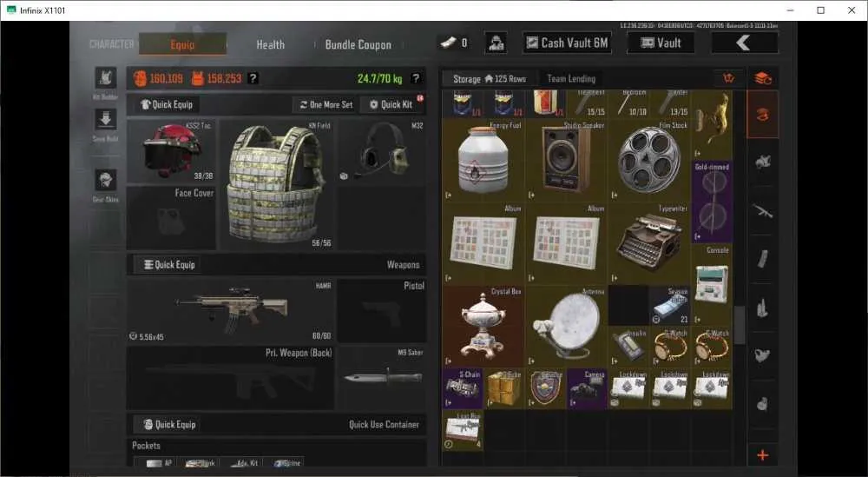868x477 pixels.
Task: Click the storage vertical scrollbar
Action: pos(740,323)
